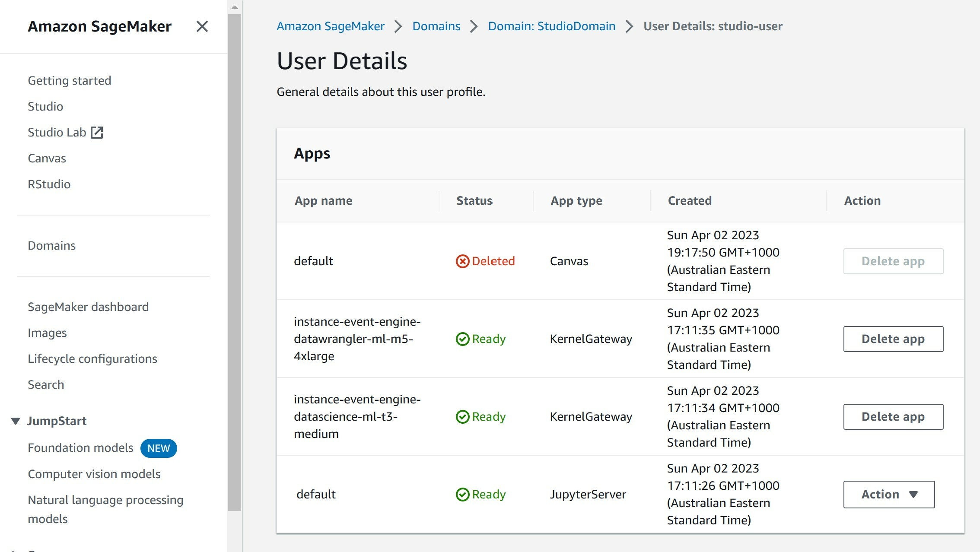Click the Deleted status icon for Canvas app
This screenshot has width=980, height=552.
(462, 261)
